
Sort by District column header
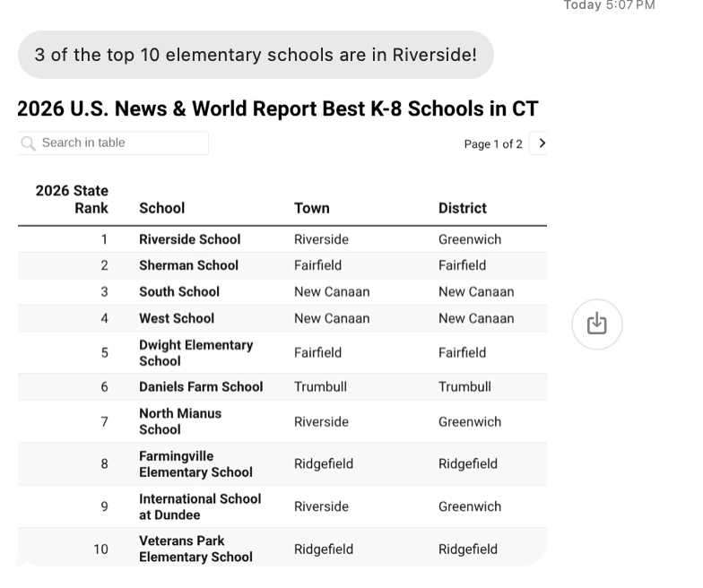point(463,208)
